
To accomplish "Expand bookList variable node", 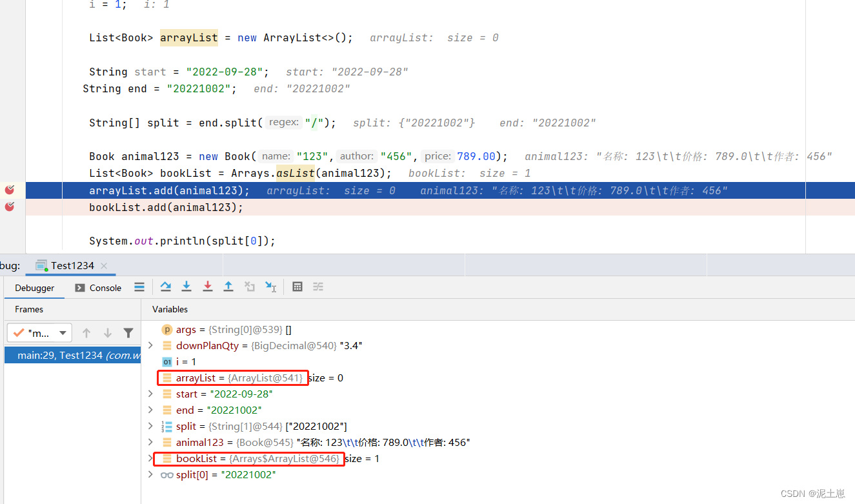I will point(150,458).
